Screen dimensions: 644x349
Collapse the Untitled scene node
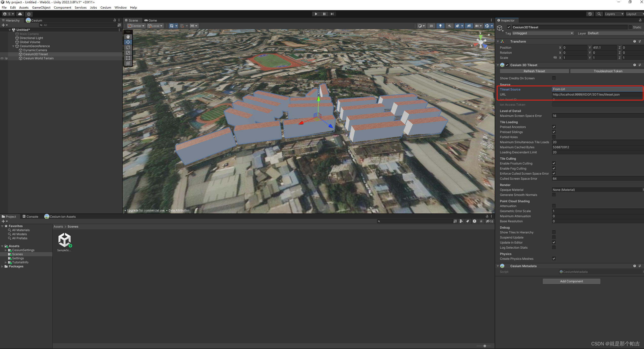click(10, 30)
